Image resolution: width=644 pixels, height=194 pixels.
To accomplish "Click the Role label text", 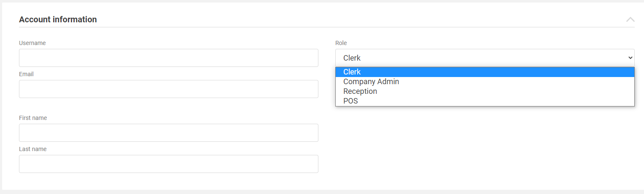I will (x=341, y=43).
